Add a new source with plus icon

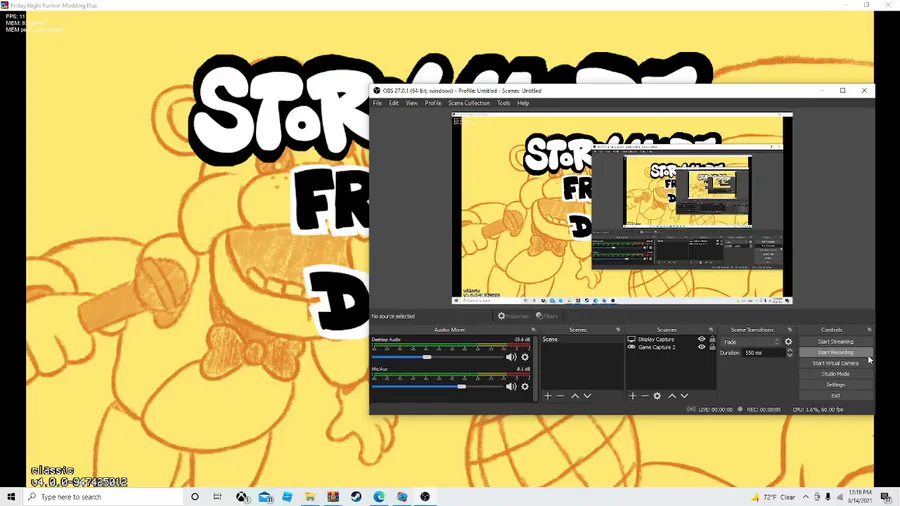[x=633, y=396]
